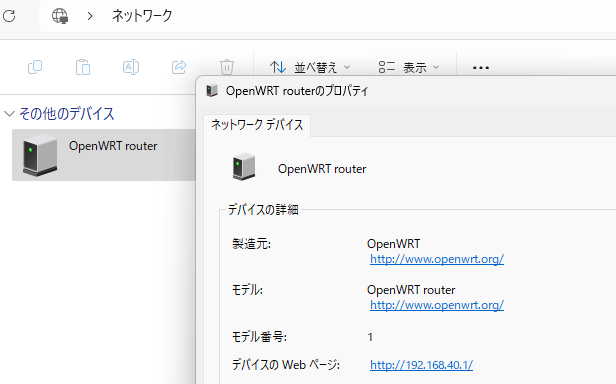Click the paste icon in Explorer toolbar
616x384 pixels.
pos(83,67)
